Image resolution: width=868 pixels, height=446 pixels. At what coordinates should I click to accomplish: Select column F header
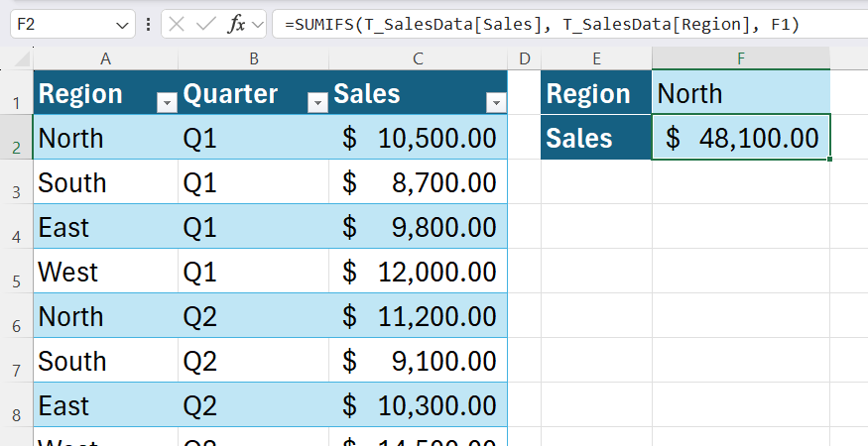tap(741, 58)
